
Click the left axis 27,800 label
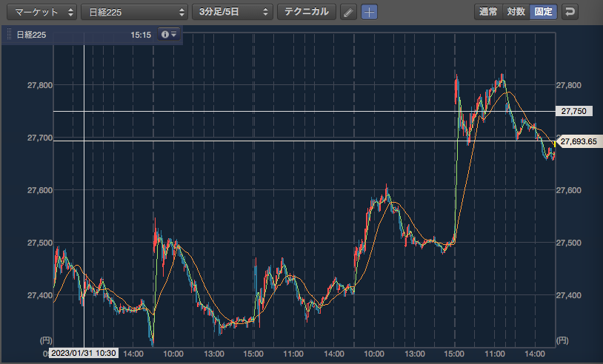[x=40, y=85]
